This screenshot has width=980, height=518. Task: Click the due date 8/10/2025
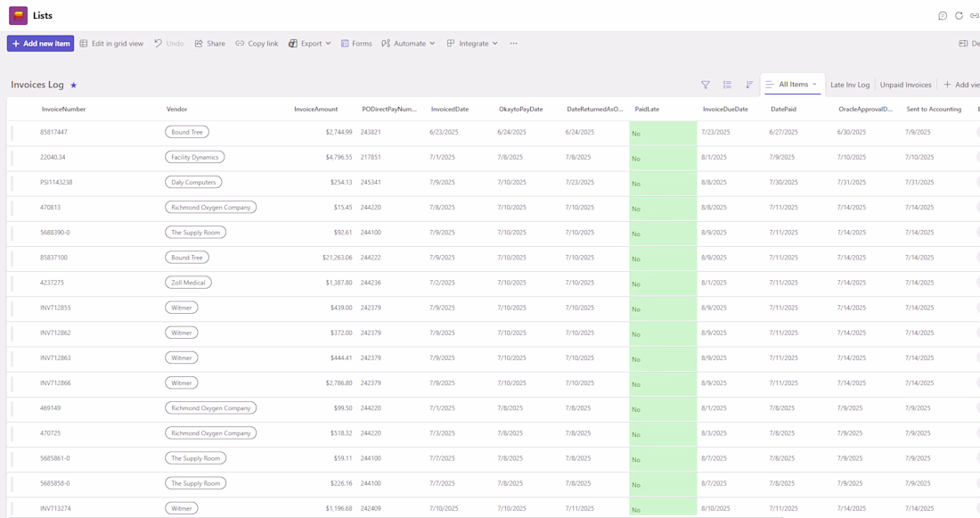coord(715,508)
